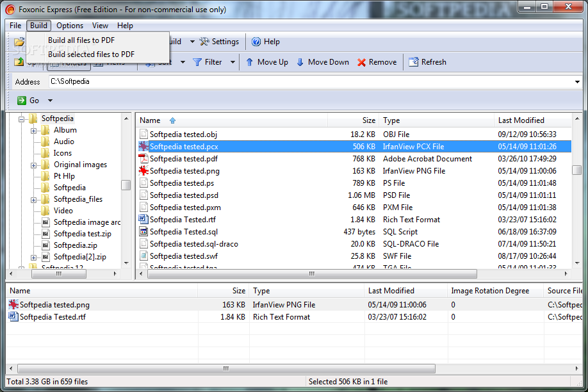588x392 pixels.
Task: Open the Filter dropdown arrow
Action: [x=233, y=62]
